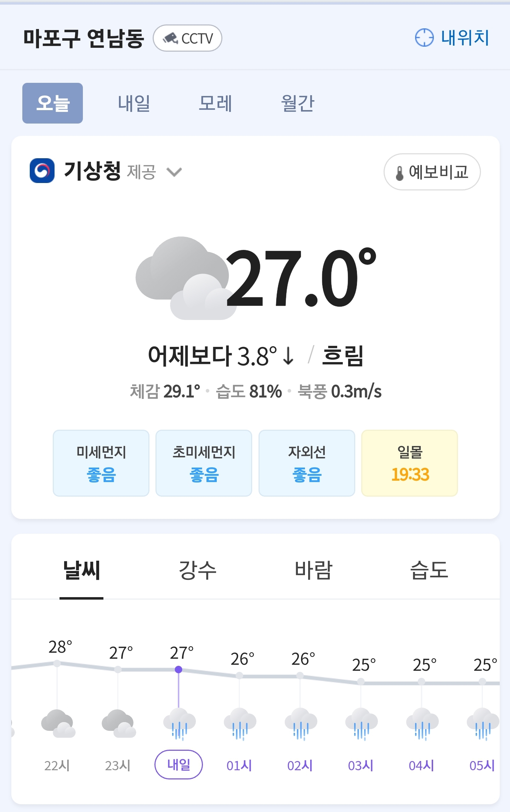
Task: Switch to the 모레 tab
Action: (215, 103)
